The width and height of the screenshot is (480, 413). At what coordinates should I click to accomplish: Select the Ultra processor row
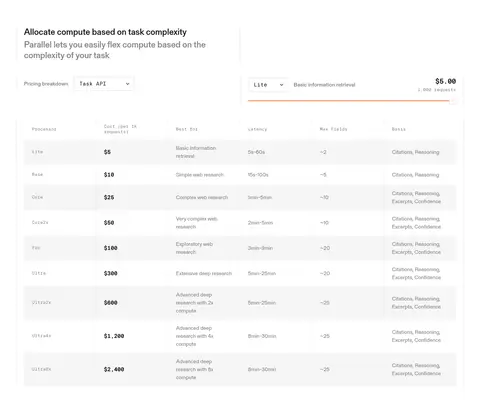[240, 273]
